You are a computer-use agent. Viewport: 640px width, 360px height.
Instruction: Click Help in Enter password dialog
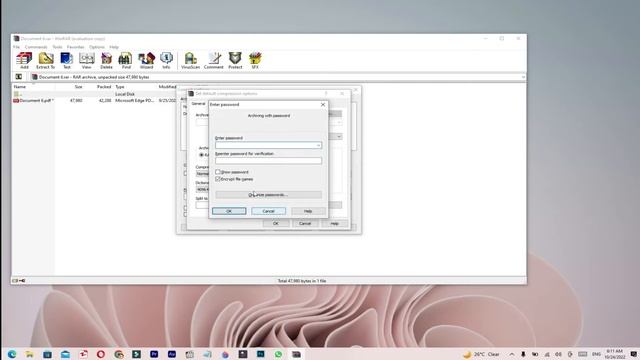pyautogui.click(x=308, y=211)
